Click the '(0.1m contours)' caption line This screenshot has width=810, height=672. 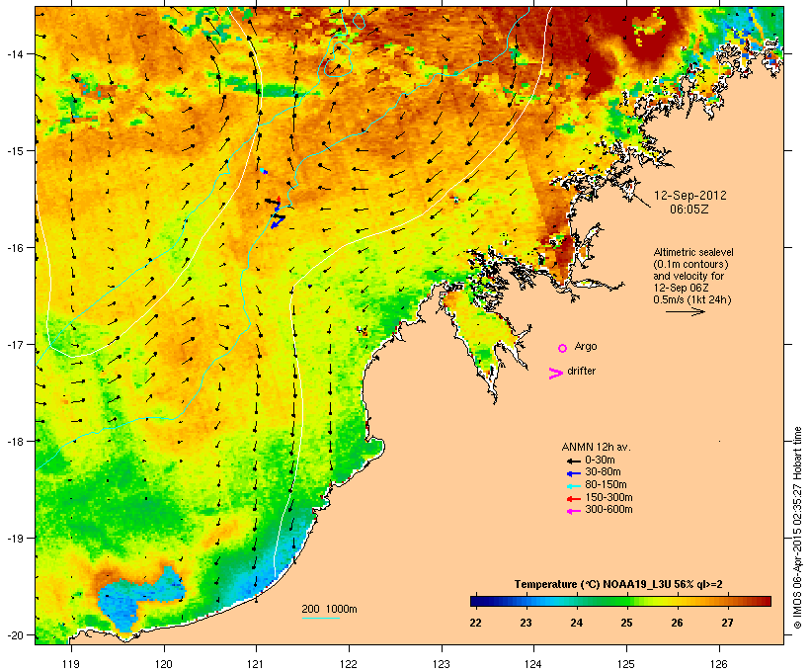(x=691, y=264)
